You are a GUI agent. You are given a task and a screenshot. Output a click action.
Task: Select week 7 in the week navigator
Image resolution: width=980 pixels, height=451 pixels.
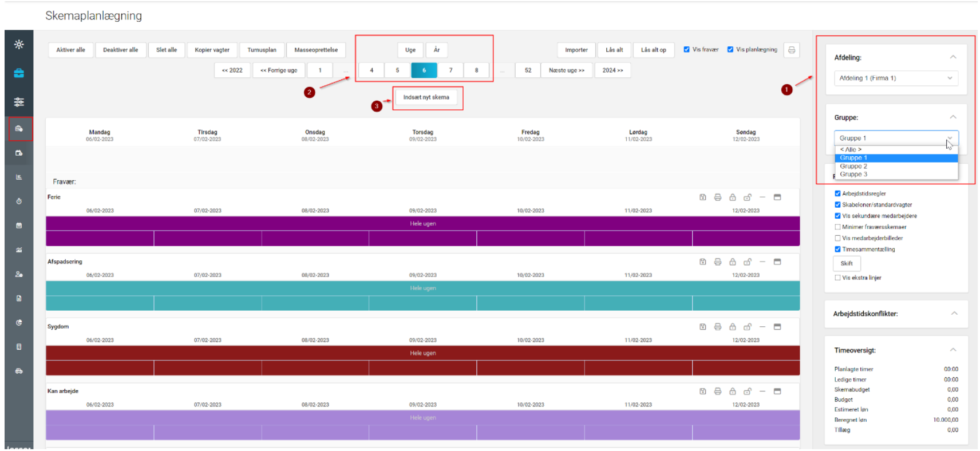coord(451,70)
